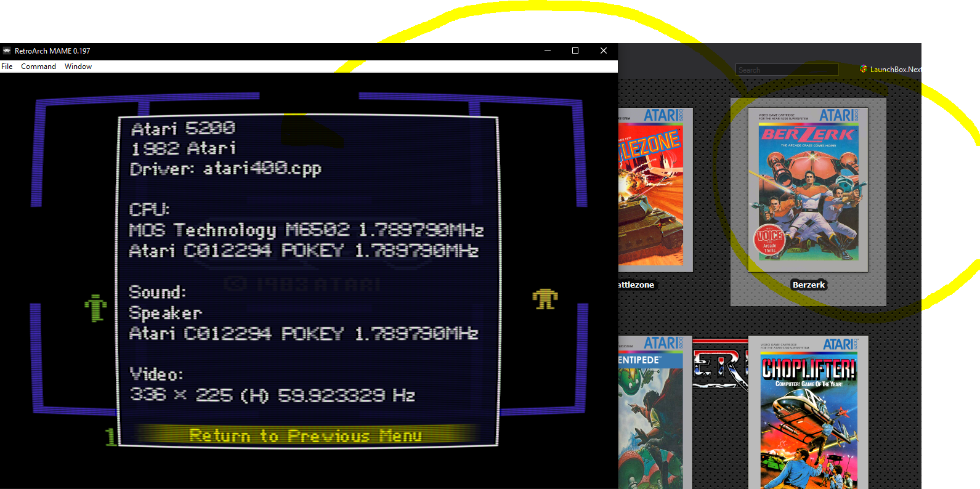Click the Berzerk game title label
The width and height of the screenshot is (980, 489).
[x=808, y=285]
